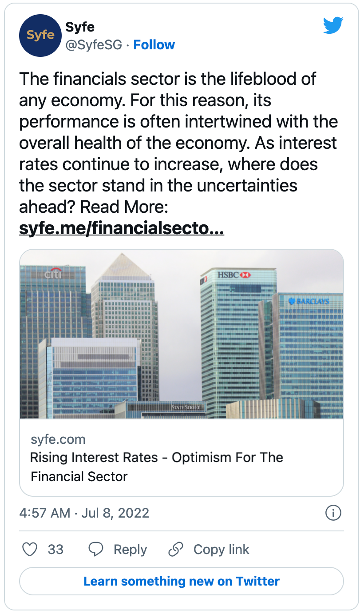This screenshot has height=614, width=364.
Task: Click the syfe.com domain label
Action: point(58,439)
